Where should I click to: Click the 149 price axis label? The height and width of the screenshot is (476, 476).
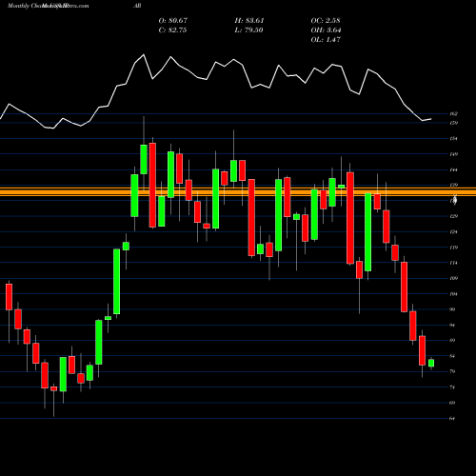[x=453, y=154]
